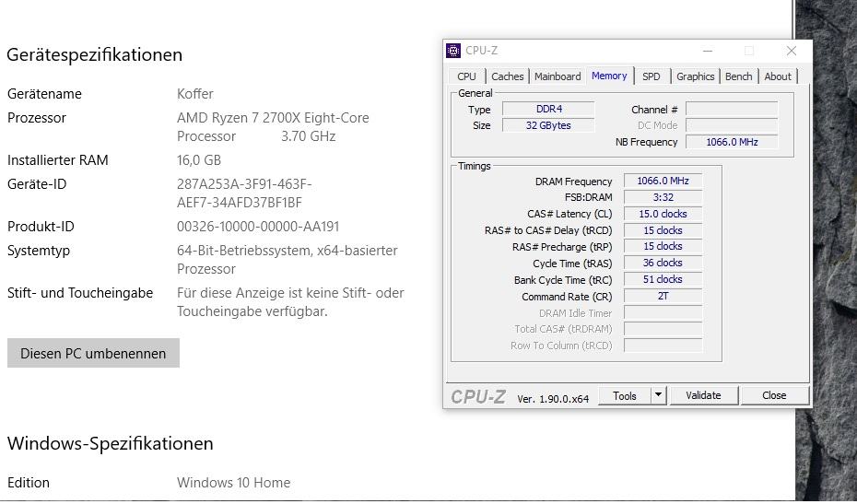This screenshot has height=504, width=857.
Task: Click the Close button in CPU-Z
Action: click(774, 395)
